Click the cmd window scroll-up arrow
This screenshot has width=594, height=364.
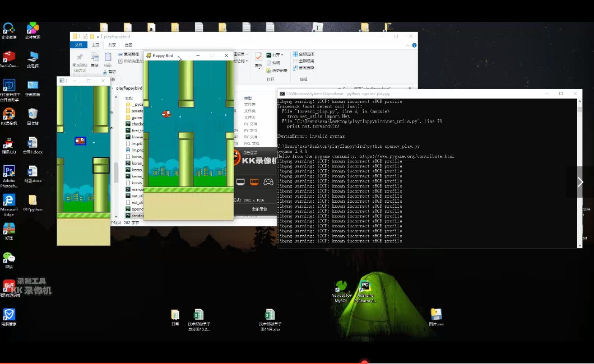coord(579,101)
